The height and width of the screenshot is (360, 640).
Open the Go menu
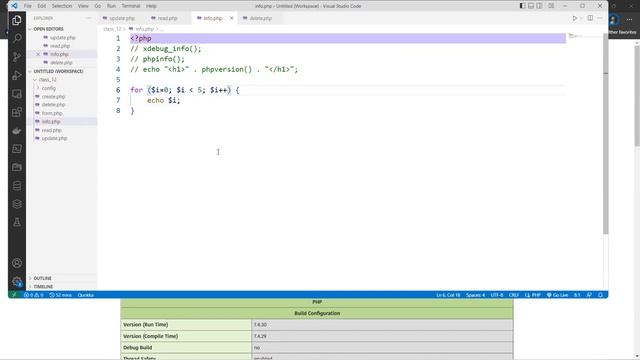(98, 6)
